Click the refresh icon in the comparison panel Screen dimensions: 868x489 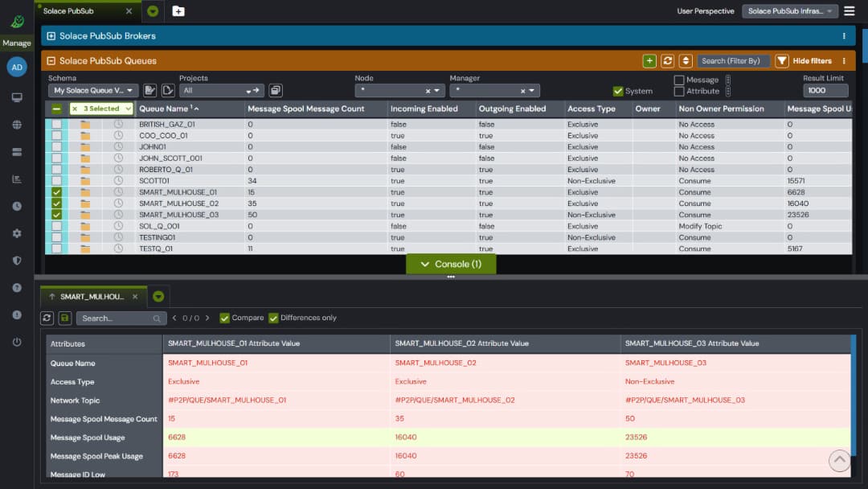(47, 317)
